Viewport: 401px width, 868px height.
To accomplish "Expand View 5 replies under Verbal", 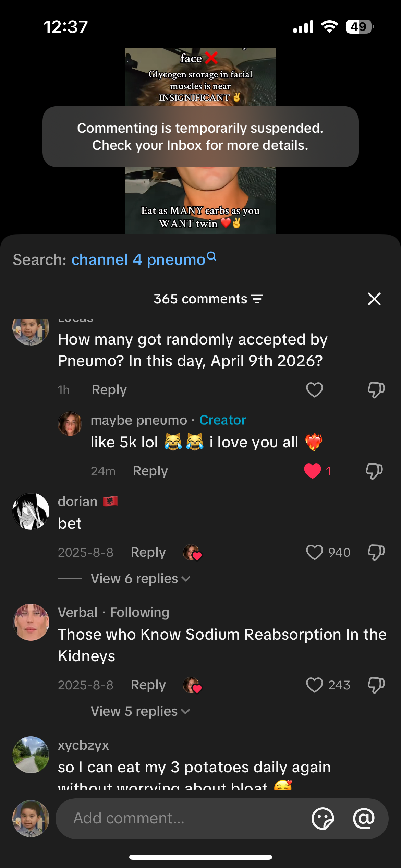I will pos(140,711).
